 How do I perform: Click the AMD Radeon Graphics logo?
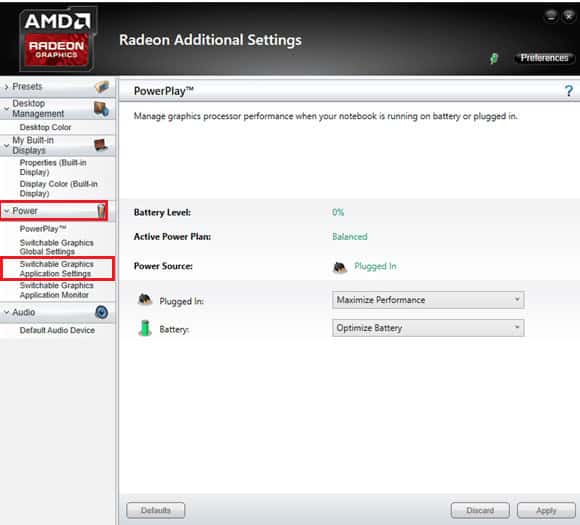[x=58, y=39]
